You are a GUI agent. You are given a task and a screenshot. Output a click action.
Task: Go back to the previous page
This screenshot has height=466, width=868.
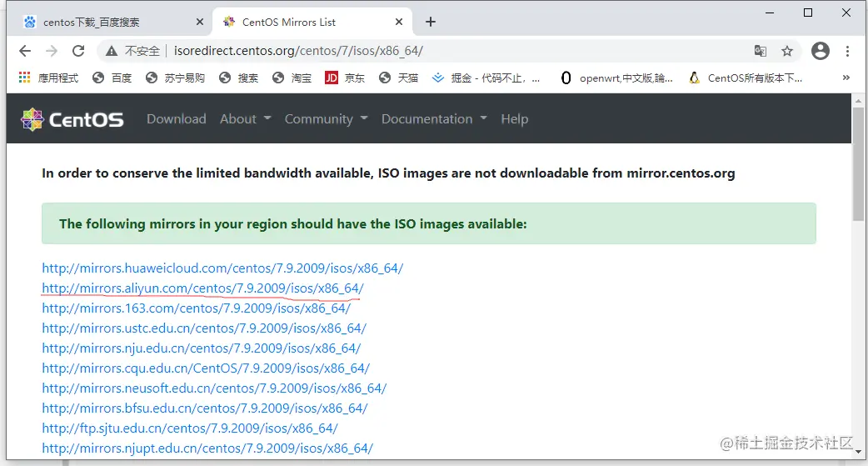(25, 51)
